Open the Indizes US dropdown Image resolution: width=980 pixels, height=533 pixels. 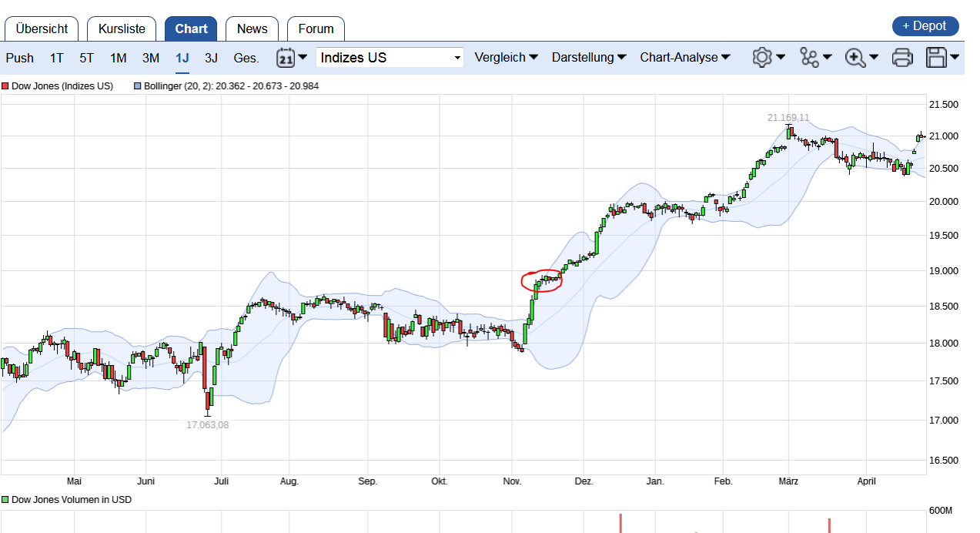(x=390, y=58)
